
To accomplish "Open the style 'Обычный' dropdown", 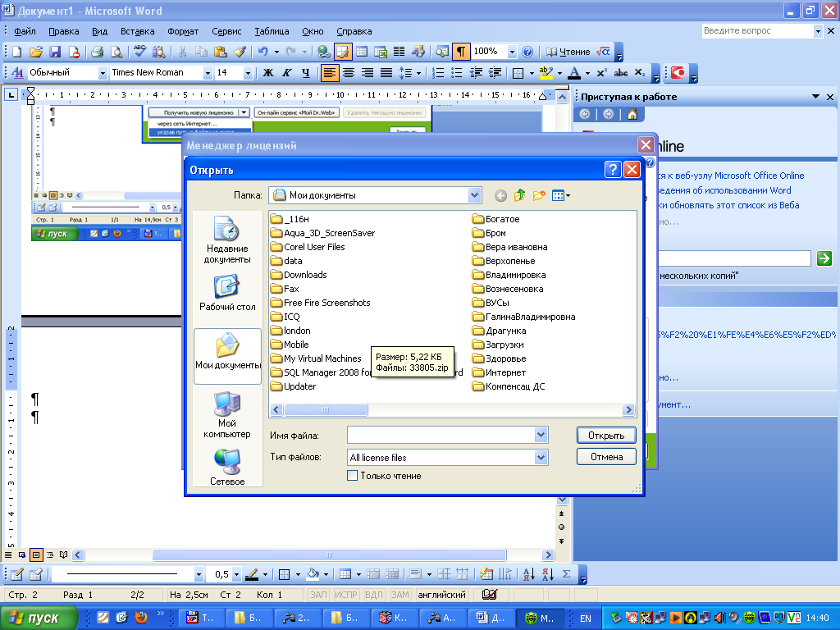I will (103, 73).
